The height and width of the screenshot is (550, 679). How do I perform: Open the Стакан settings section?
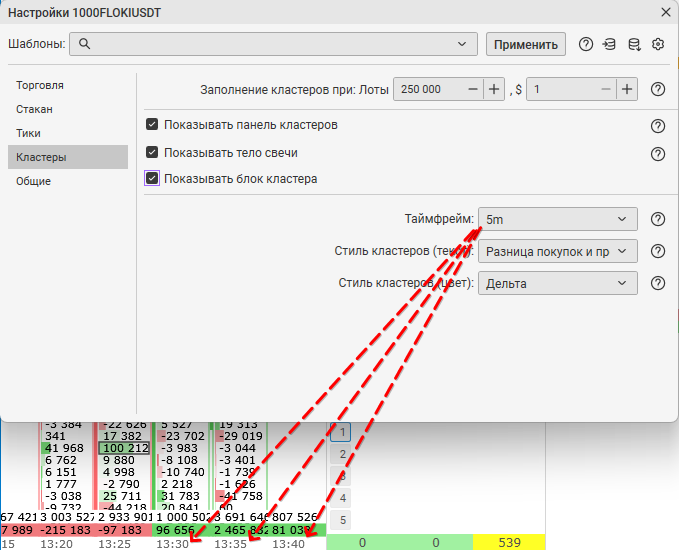pyautogui.click(x=34, y=109)
